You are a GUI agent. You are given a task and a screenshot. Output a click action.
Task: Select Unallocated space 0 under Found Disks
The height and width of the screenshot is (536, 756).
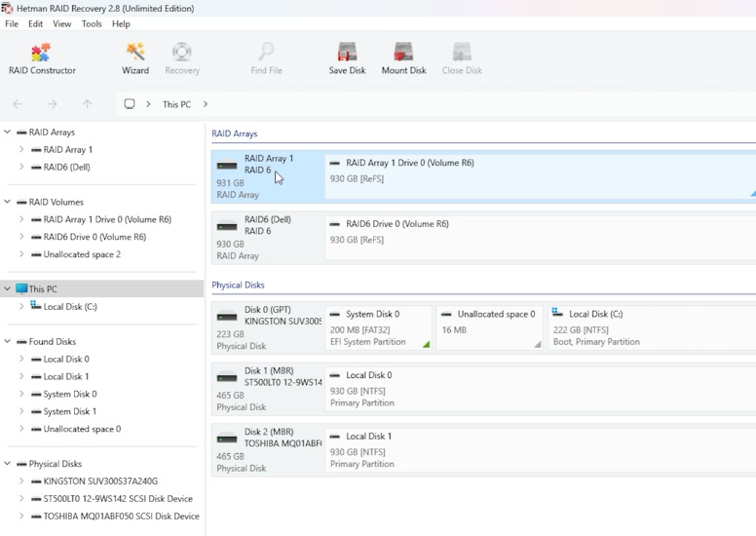point(82,429)
